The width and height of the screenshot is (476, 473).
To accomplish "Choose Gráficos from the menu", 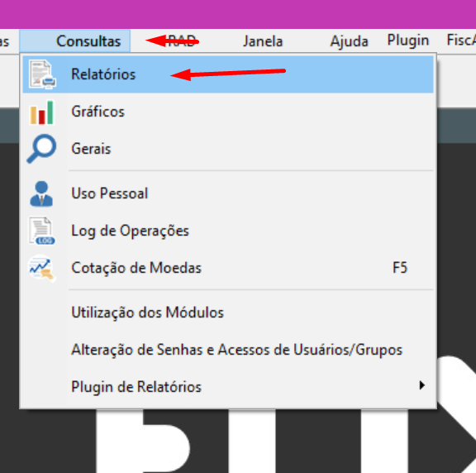I will [x=228, y=112].
